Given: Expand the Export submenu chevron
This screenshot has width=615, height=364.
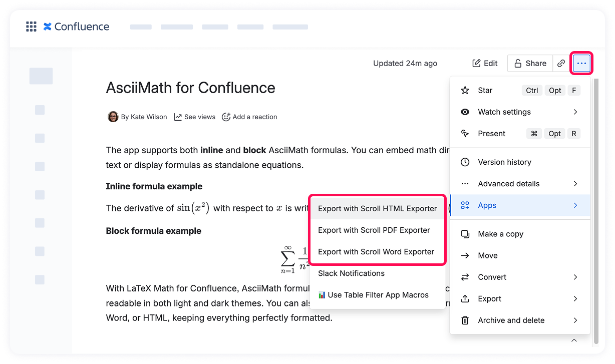Looking at the screenshot, I should pyautogui.click(x=575, y=299).
